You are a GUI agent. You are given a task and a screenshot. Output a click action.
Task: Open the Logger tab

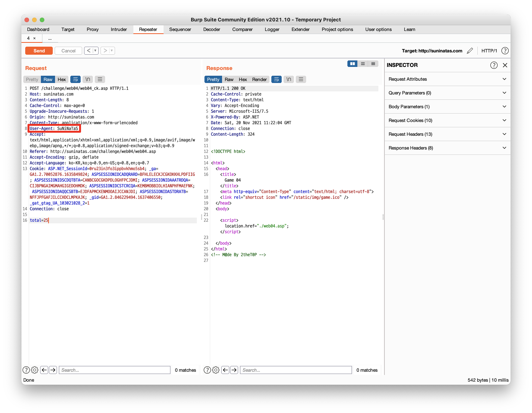click(x=272, y=29)
